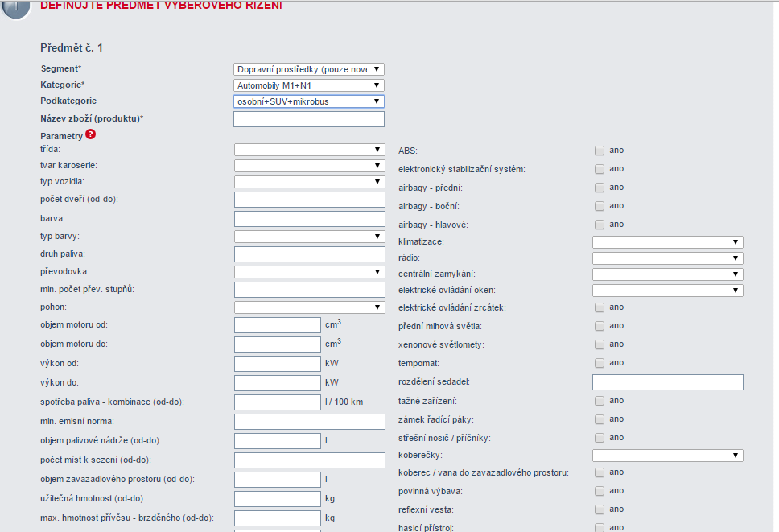Image resolution: width=779 pixels, height=532 pixels.
Task: Click the počet dveří (od-do) field
Action: click(x=310, y=200)
